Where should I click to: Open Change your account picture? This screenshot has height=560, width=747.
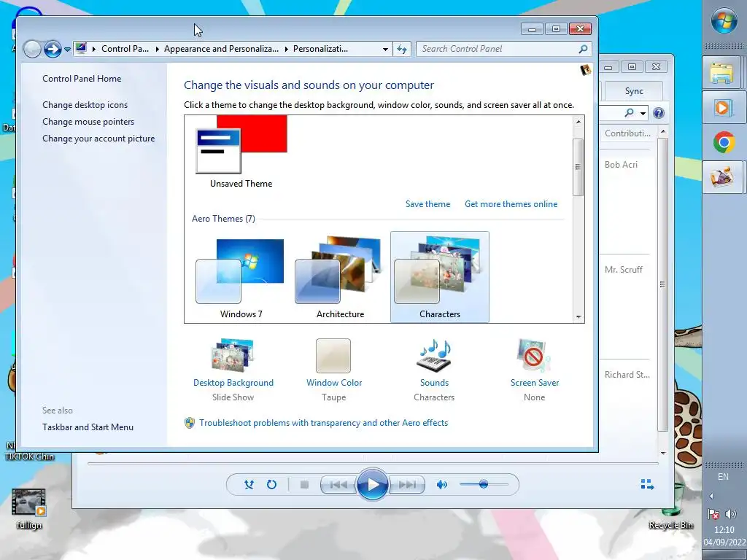[x=98, y=139]
